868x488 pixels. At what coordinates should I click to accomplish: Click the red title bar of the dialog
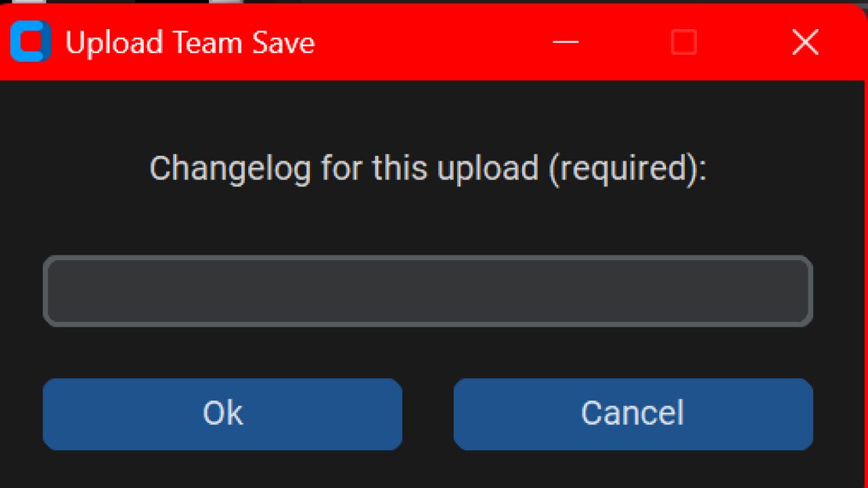pyautogui.click(x=407, y=42)
